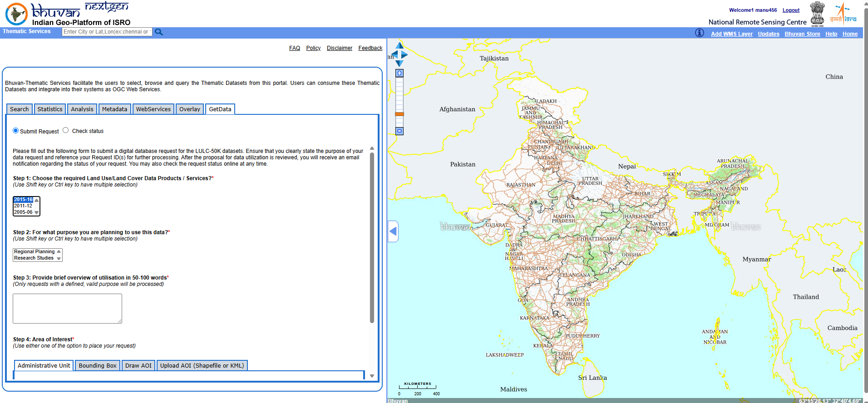Image resolution: width=868 pixels, height=403 pixels.
Task: Open the Help link
Action: 831,34
